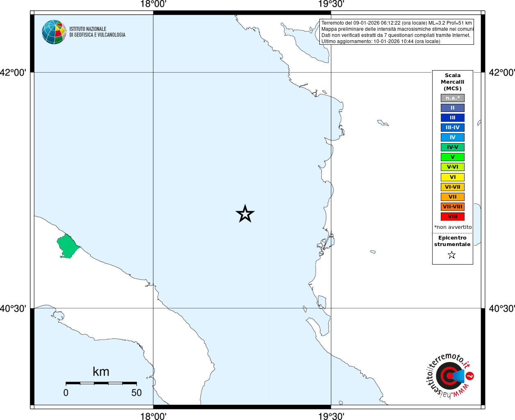
Task: Select the III-IV intensity legend swatch
Action: pos(453,128)
